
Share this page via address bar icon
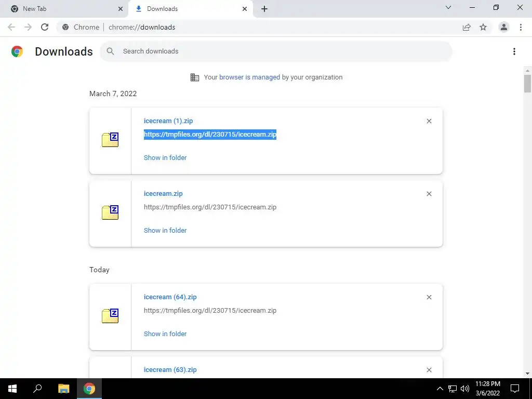click(467, 27)
